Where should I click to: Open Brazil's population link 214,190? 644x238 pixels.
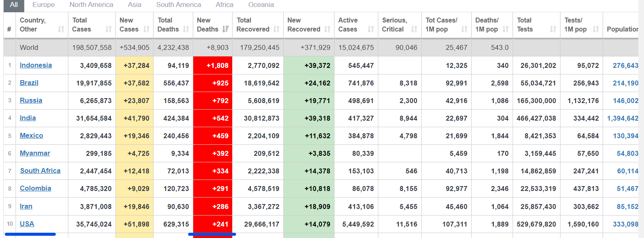click(626, 83)
